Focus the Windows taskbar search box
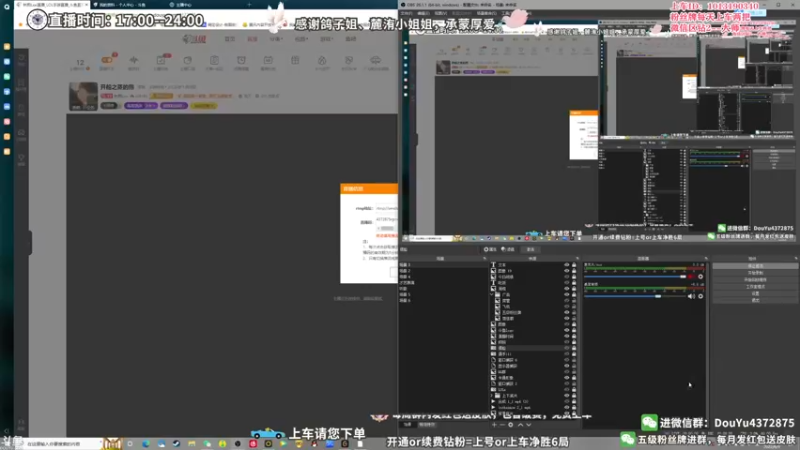 pyautogui.click(x=61, y=444)
